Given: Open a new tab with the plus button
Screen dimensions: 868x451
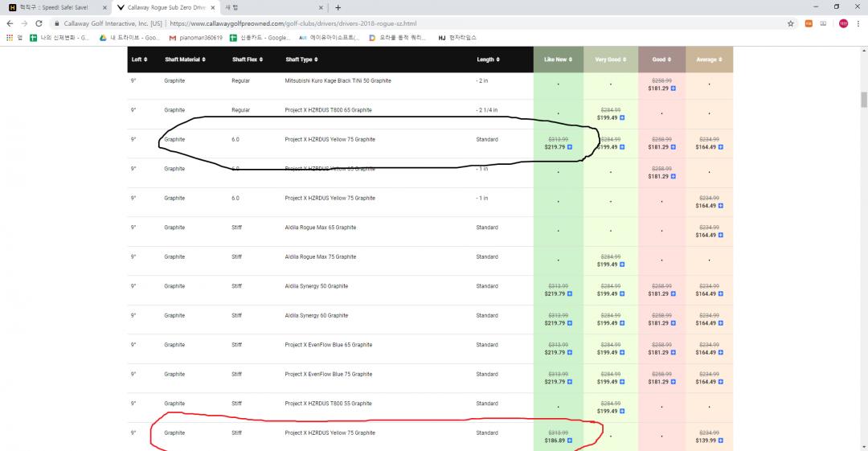Looking at the screenshot, I should 338,7.
